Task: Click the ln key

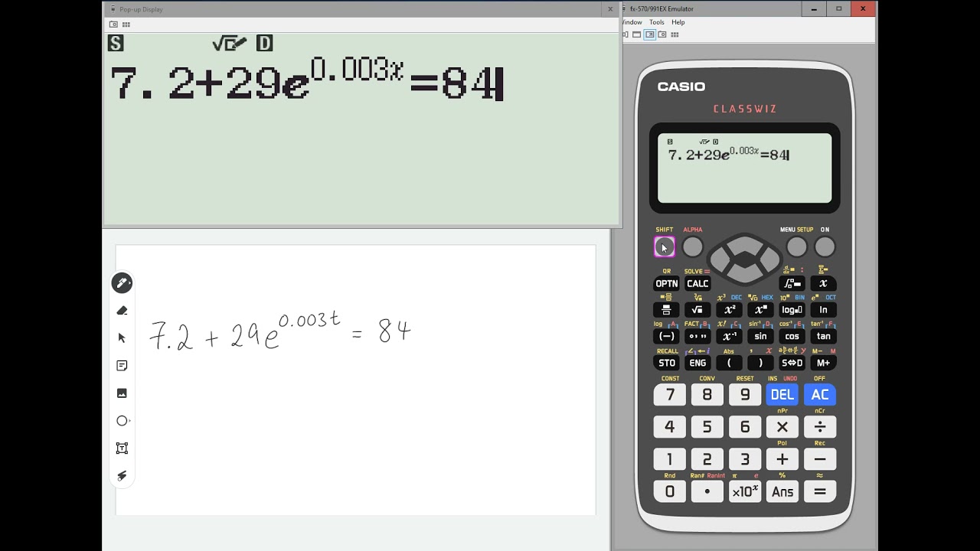Action: [x=823, y=310]
